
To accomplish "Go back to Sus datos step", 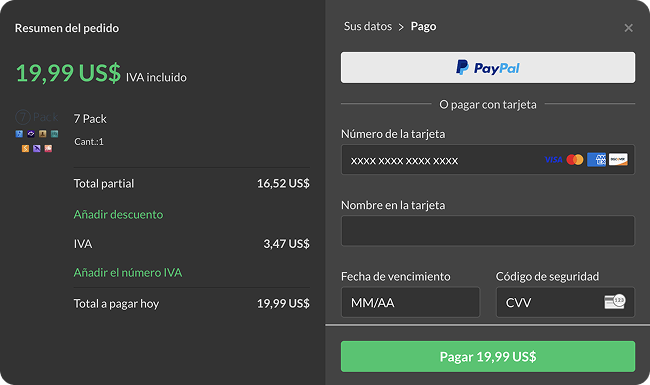I will point(368,26).
